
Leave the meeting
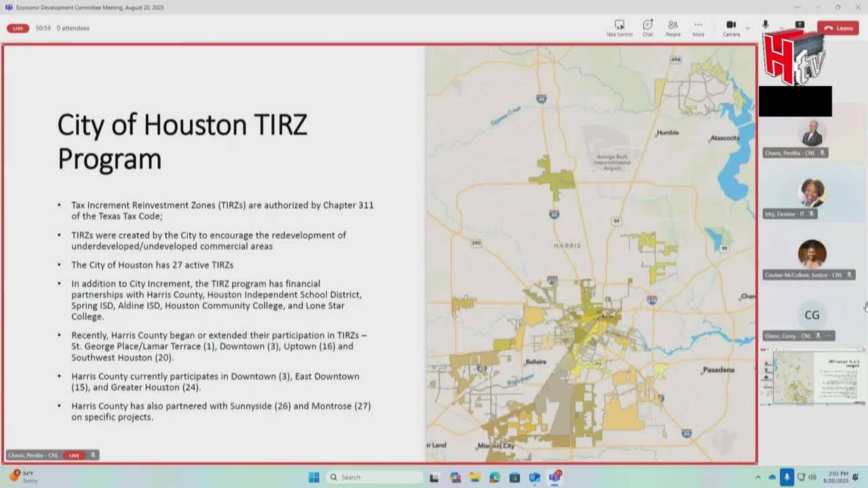(838, 28)
